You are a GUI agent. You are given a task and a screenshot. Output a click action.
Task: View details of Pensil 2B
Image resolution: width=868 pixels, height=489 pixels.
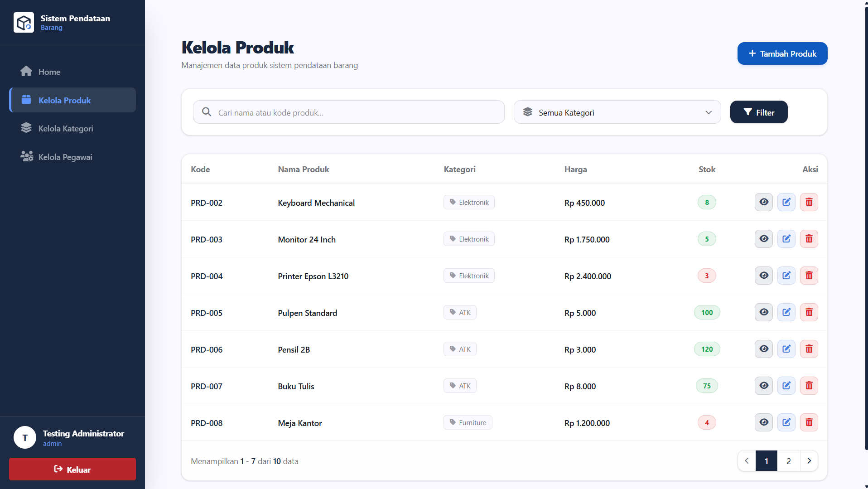[x=764, y=349]
